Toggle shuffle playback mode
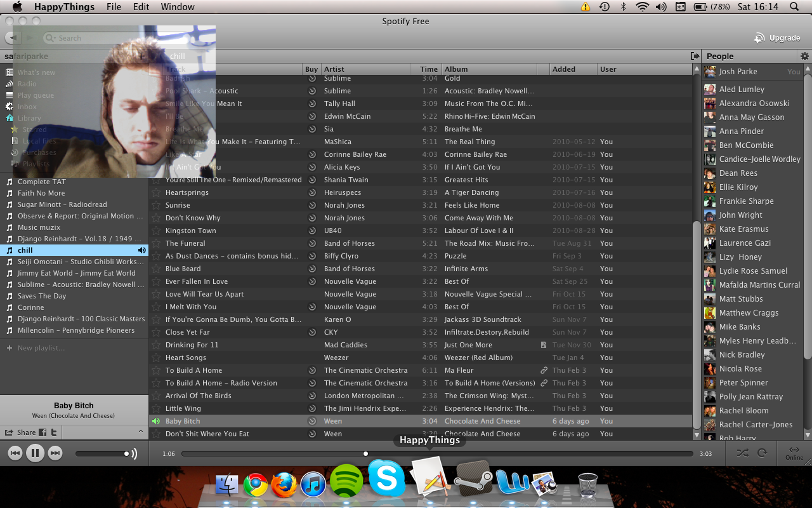The height and width of the screenshot is (508, 812). point(742,453)
